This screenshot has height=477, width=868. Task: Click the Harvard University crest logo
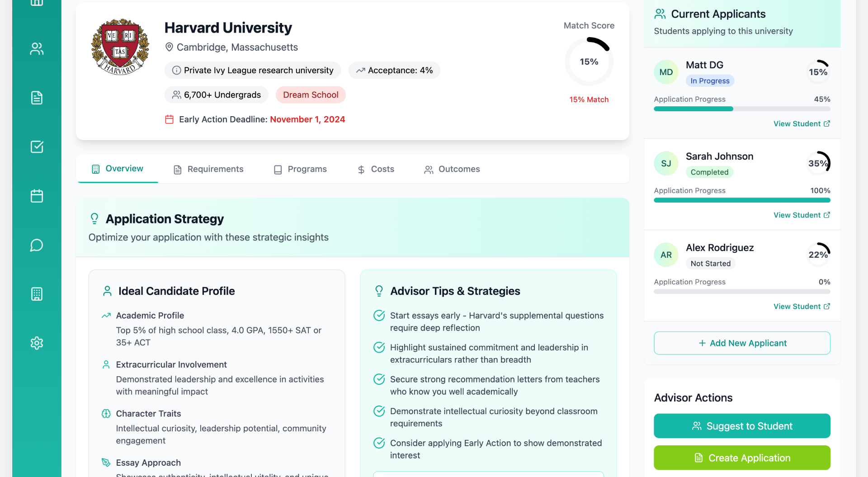[120, 47]
